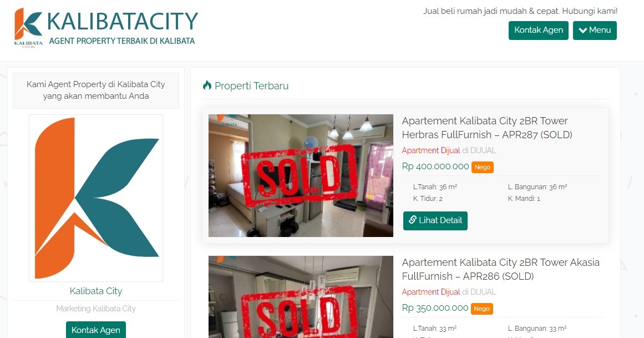This screenshot has height=338, width=644.
Task: Click the Kalibata City agent name link
Action: coord(96,291)
